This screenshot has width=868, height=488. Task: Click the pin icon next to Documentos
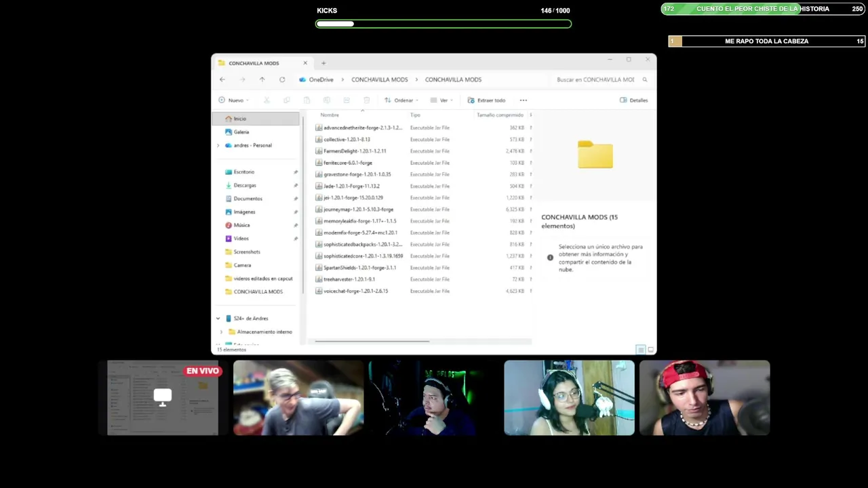(x=296, y=199)
